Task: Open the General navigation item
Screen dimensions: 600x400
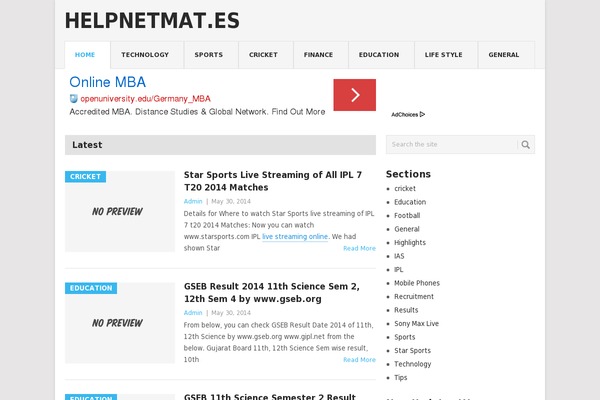Action: [x=504, y=55]
